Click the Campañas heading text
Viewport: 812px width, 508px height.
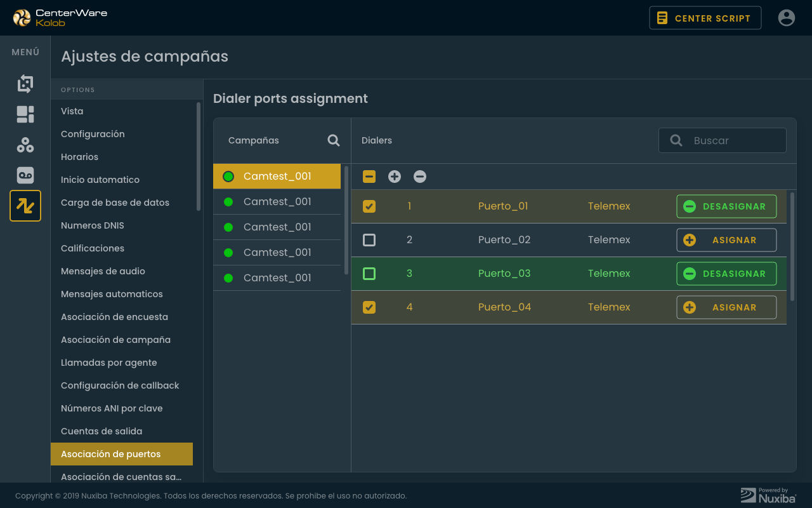pyautogui.click(x=254, y=140)
